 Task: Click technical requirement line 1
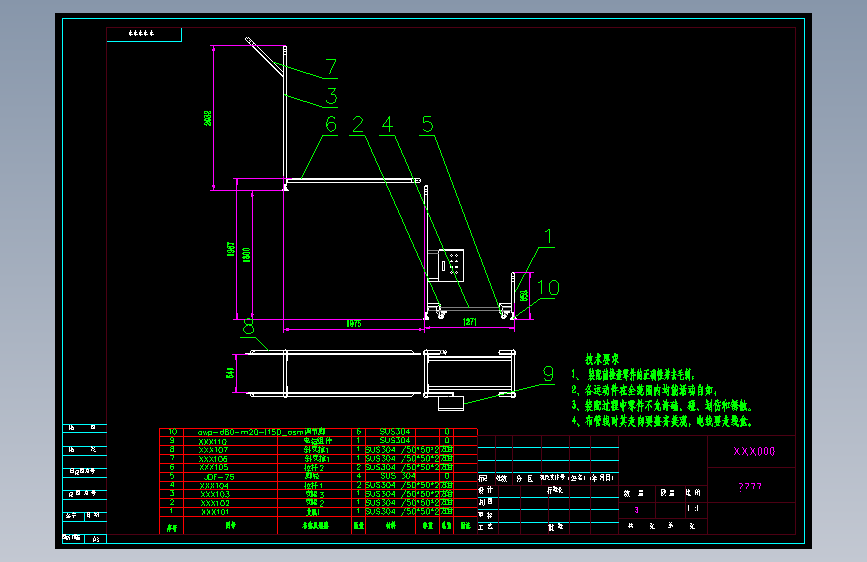coord(633,374)
